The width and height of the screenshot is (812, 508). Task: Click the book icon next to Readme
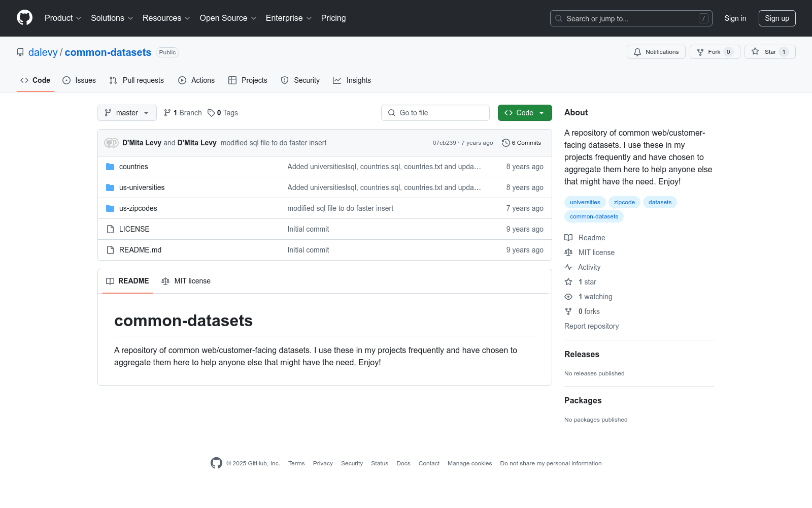pos(568,238)
